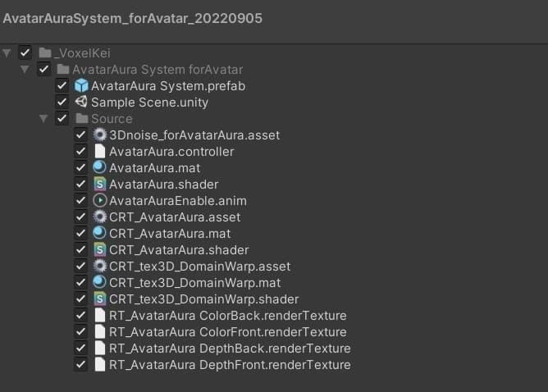Click the Source folder icon
This screenshot has width=548, height=392.
pyautogui.click(x=81, y=119)
